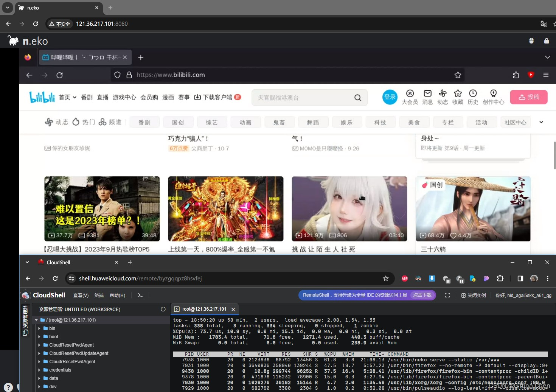Viewport: 556px width, 392px height.
Task: Expand the Firefox list-all-tabs chevron
Action: (x=547, y=57)
